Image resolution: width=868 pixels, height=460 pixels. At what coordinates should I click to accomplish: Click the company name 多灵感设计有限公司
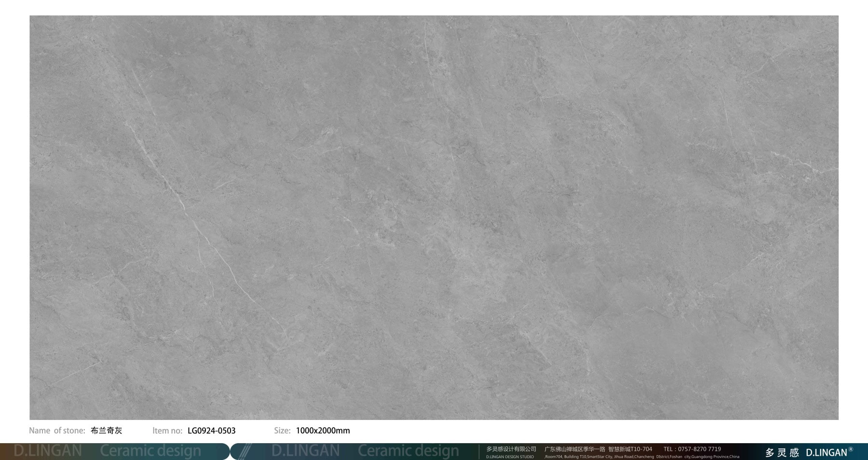511,449
